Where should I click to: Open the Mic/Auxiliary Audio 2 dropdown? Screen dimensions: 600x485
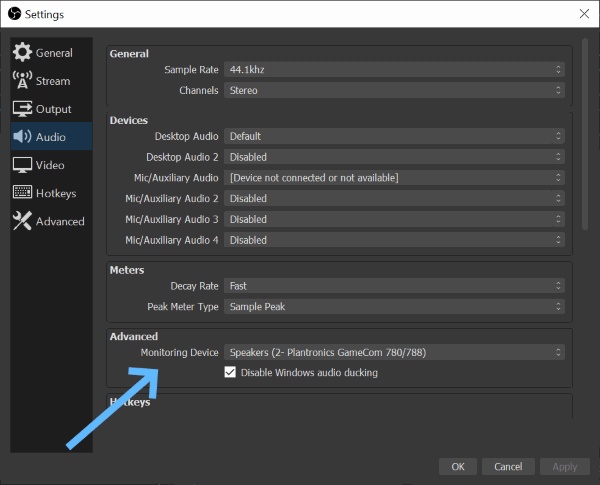tap(394, 198)
